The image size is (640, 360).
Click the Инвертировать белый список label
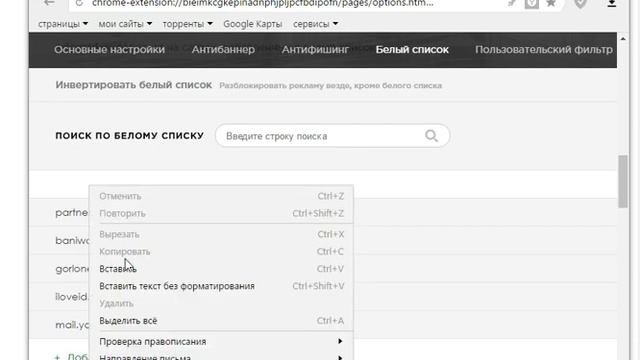click(133, 85)
